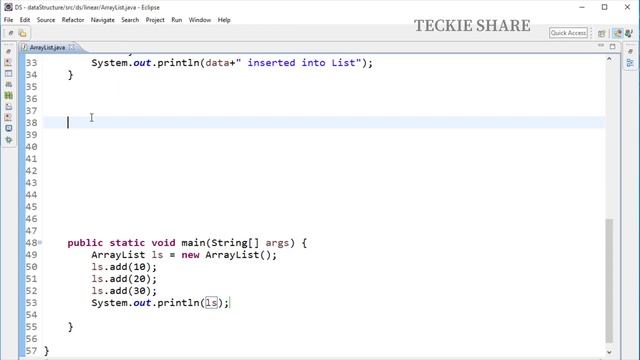Image resolution: width=640 pixels, height=360 pixels.
Task: Click line number 45 in the gutter
Action: (x=31, y=207)
